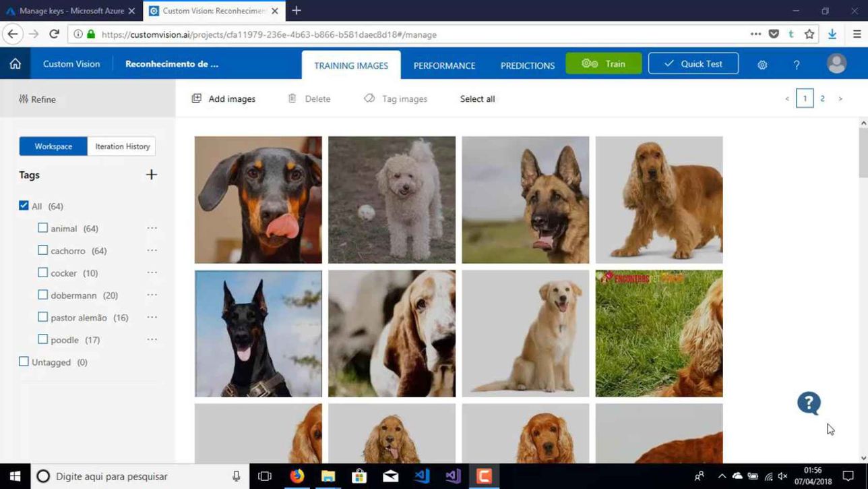
Task: Select the black dobermann photo thumbnail
Action: click(258, 334)
